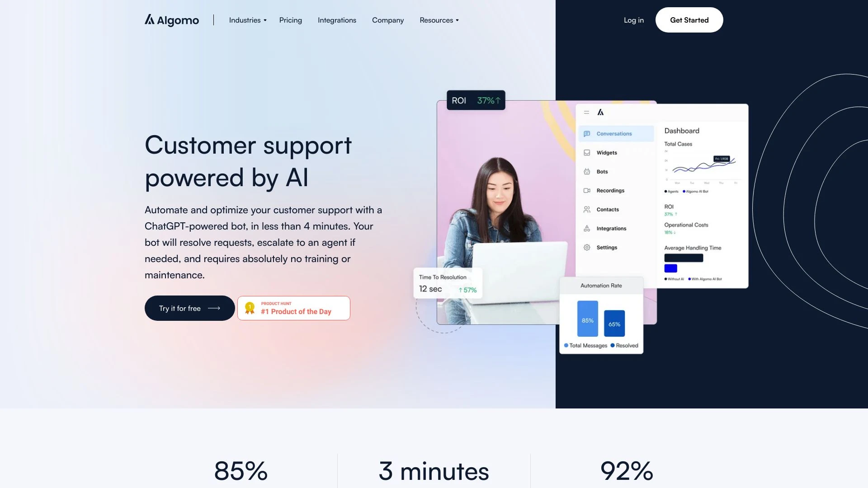Click the Conversations icon in sidebar
Image resolution: width=868 pixels, height=488 pixels.
[586, 133]
